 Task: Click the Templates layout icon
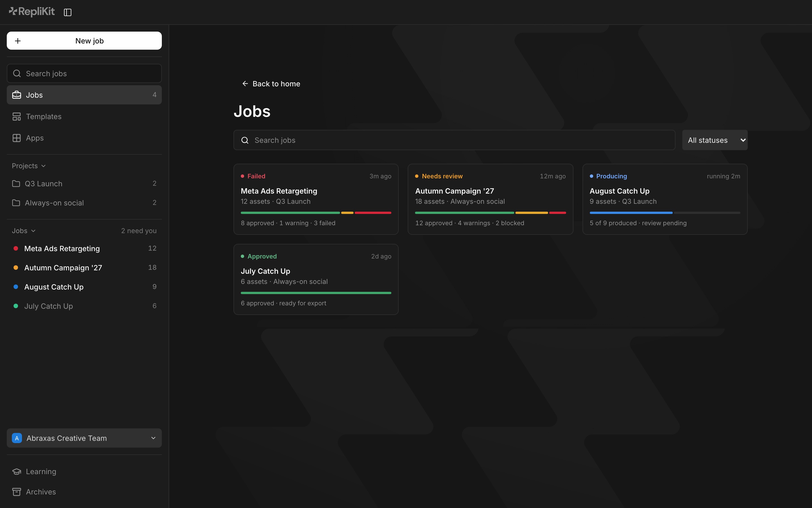(16, 116)
